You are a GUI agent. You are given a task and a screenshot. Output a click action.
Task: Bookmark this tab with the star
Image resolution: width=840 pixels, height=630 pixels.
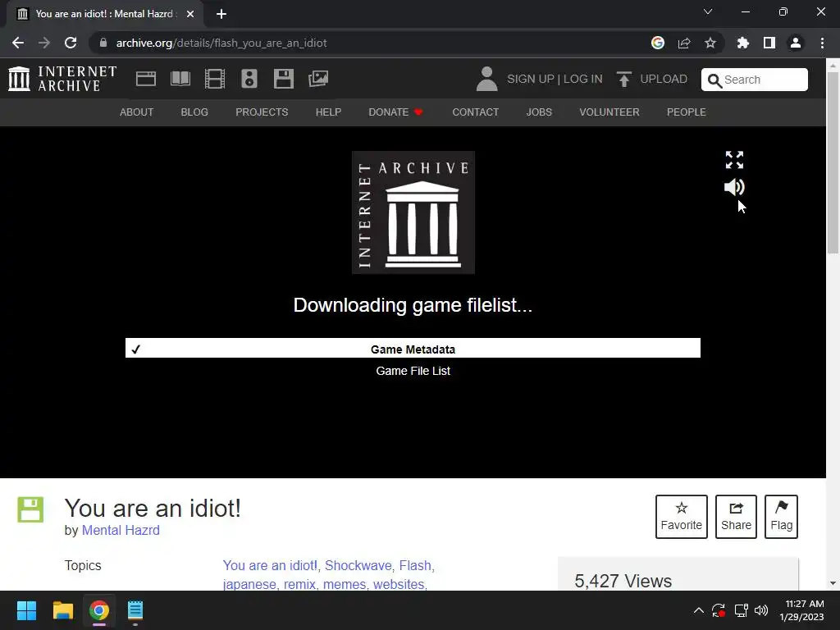(x=710, y=43)
